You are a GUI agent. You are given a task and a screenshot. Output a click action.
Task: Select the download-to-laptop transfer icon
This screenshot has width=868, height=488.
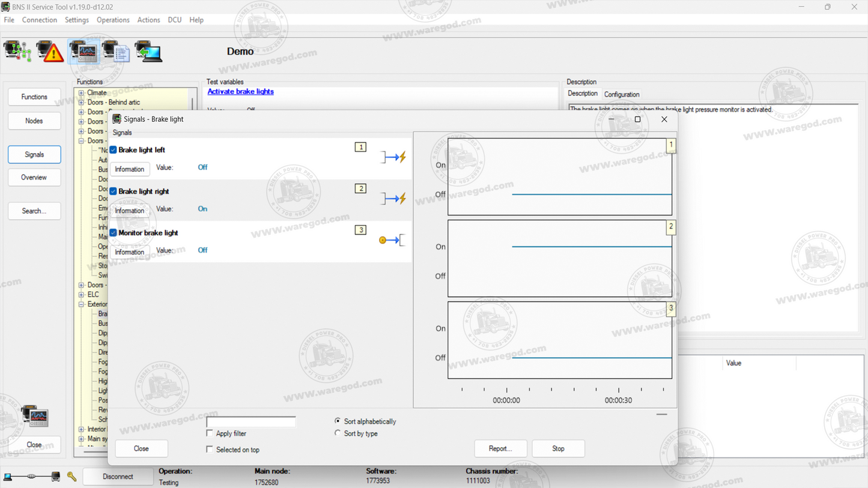[x=148, y=51]
